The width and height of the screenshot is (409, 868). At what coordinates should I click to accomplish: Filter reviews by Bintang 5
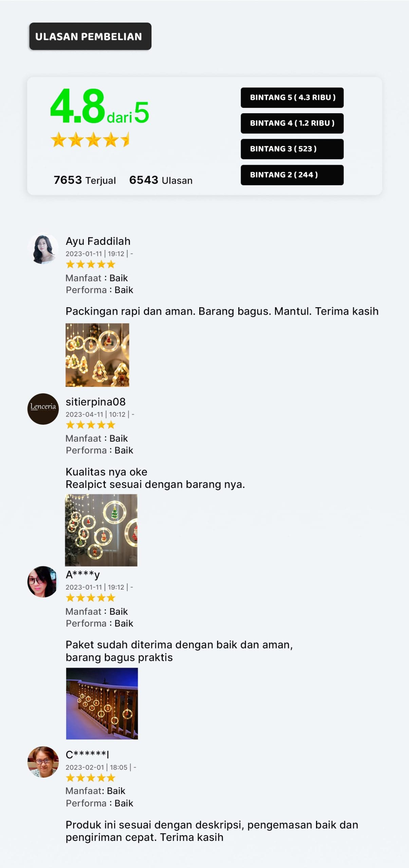(292, 98)
